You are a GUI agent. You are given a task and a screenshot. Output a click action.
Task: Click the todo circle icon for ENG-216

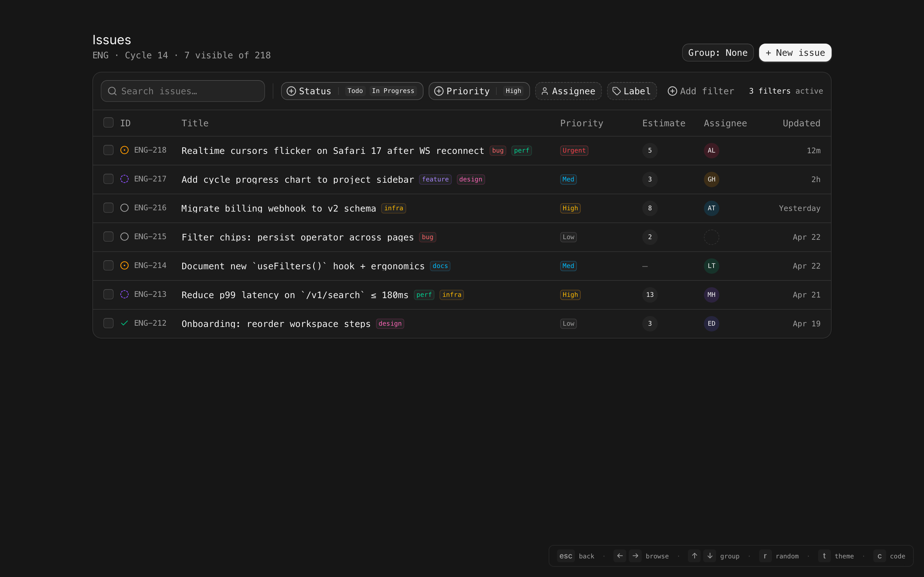[124, 208]
